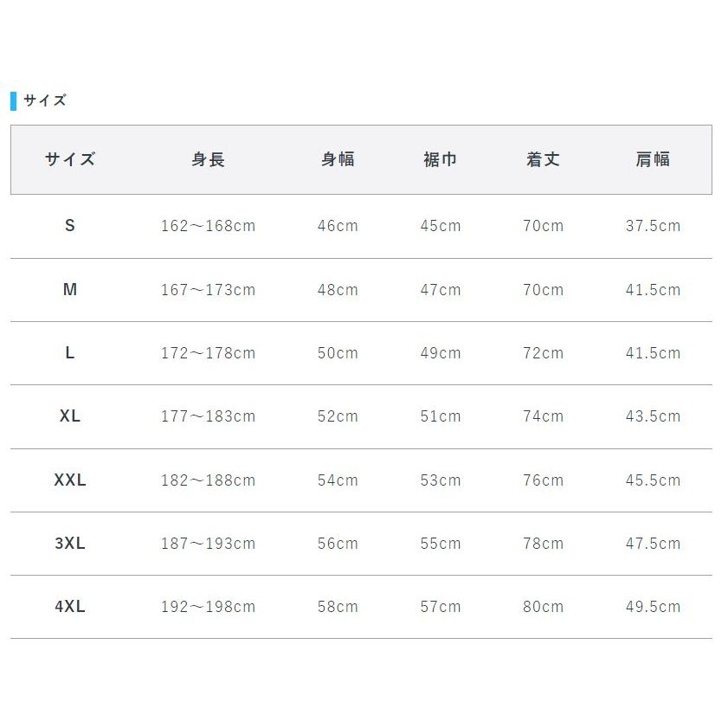The width and height of the screenshot is (728, 728).
Task: Click the blue marker beside サイズ heading
Action: coord(14,101)
